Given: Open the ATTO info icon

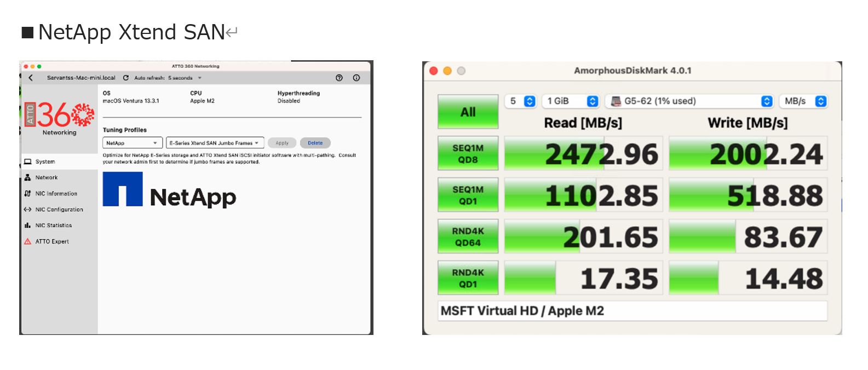Looking at the screenshot, I should click(x=357, y=78).
